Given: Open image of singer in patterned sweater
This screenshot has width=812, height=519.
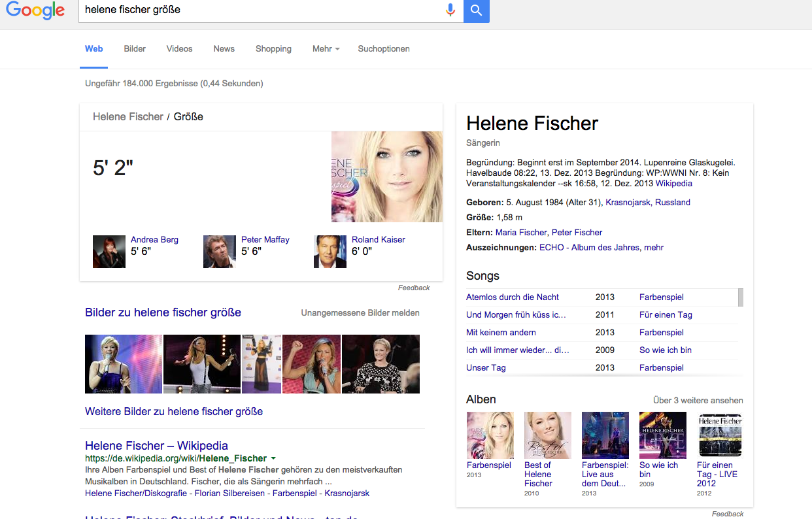Looking at the screenshot, I should pos(381,364).
